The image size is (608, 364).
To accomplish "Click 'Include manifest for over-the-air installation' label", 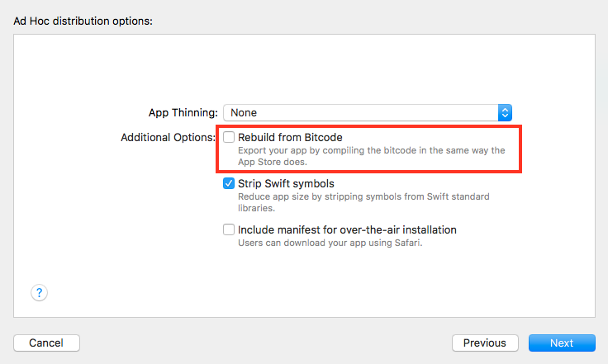I will coord(347,230).
